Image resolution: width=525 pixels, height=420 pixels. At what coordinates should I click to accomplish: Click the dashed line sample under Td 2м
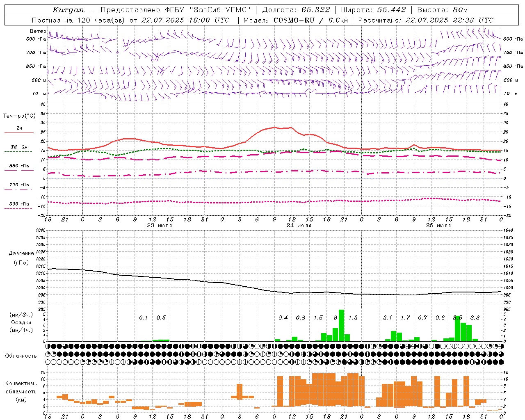(18, 152)
